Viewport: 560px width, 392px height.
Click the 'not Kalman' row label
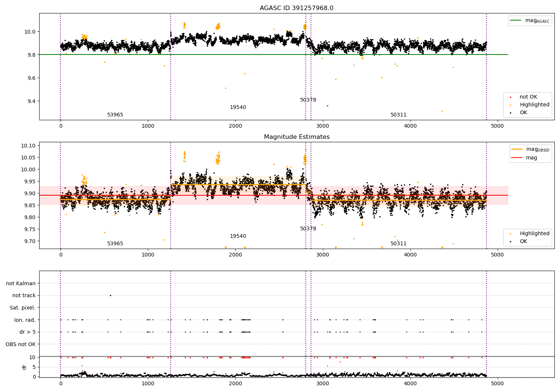tap(21, 284)
